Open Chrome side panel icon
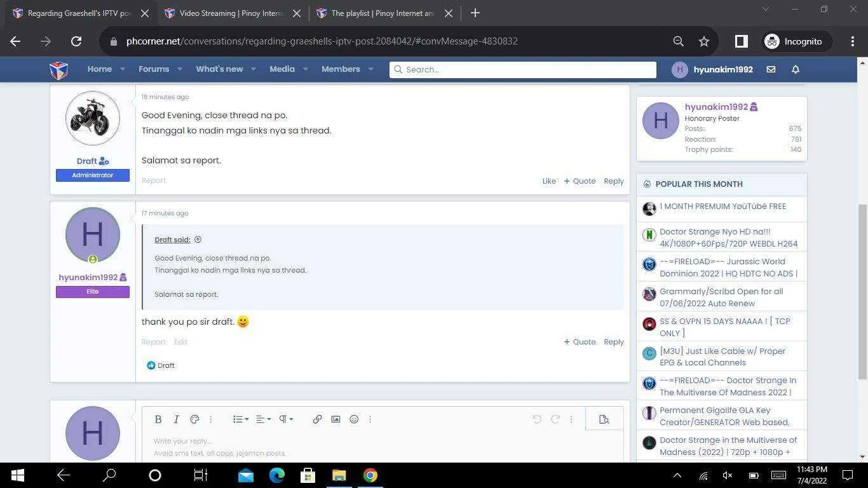This screenshot has width=868, height=488. 741,41
